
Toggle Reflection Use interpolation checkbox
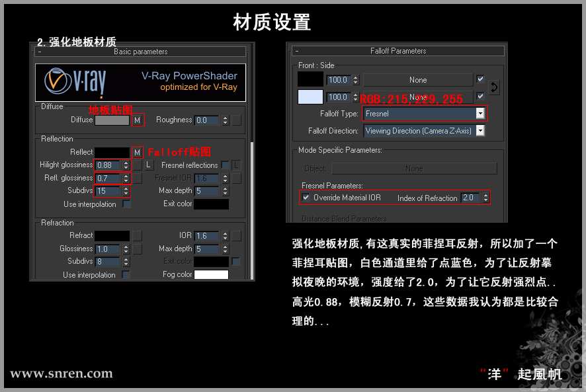[126, 204]
